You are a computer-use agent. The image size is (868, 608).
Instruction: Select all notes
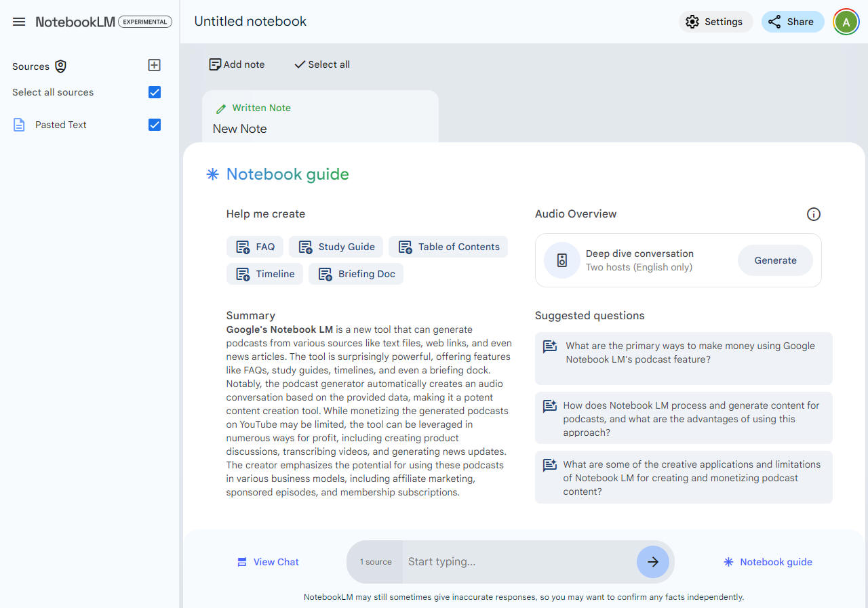coord(322,64)
